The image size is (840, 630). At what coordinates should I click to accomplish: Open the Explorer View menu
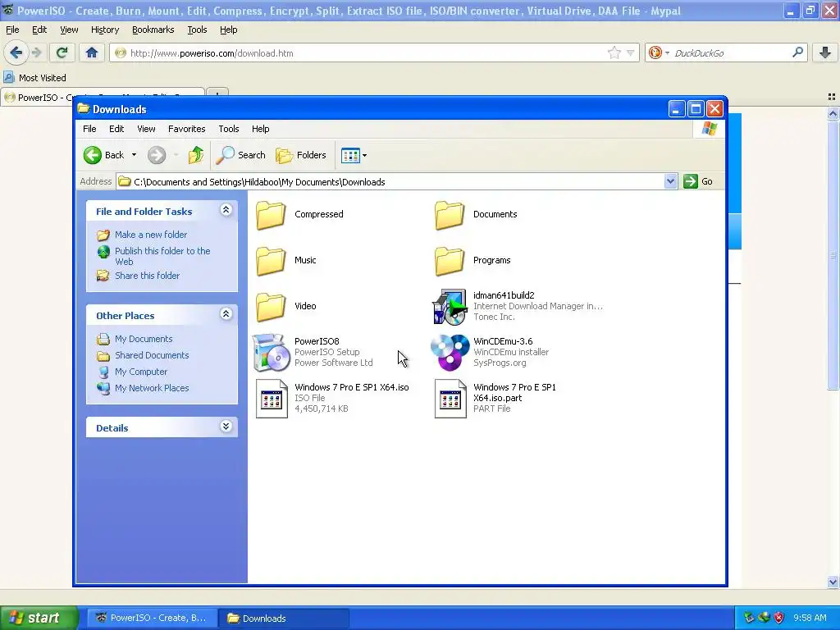146,129
